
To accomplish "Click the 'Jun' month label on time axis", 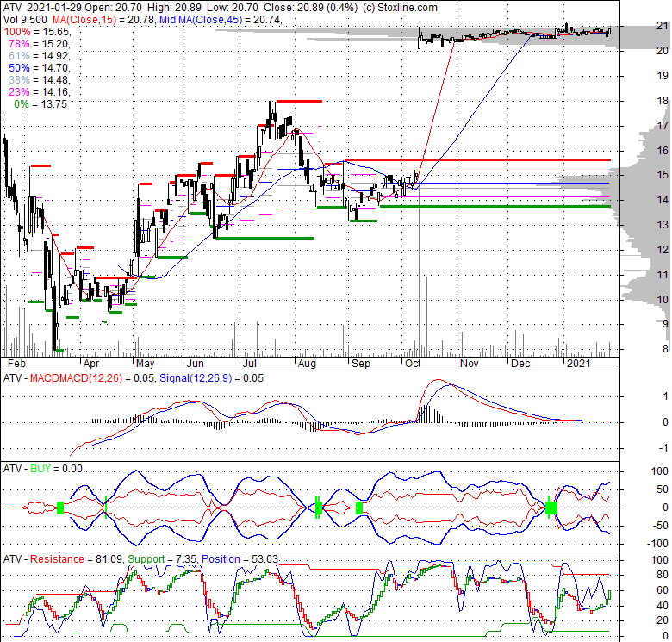I will 195,364.
